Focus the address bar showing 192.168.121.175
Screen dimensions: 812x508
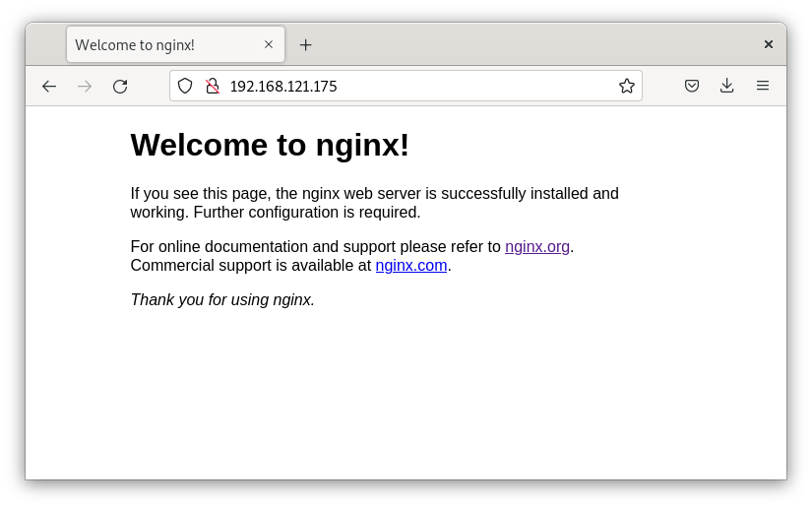(413, 86)
